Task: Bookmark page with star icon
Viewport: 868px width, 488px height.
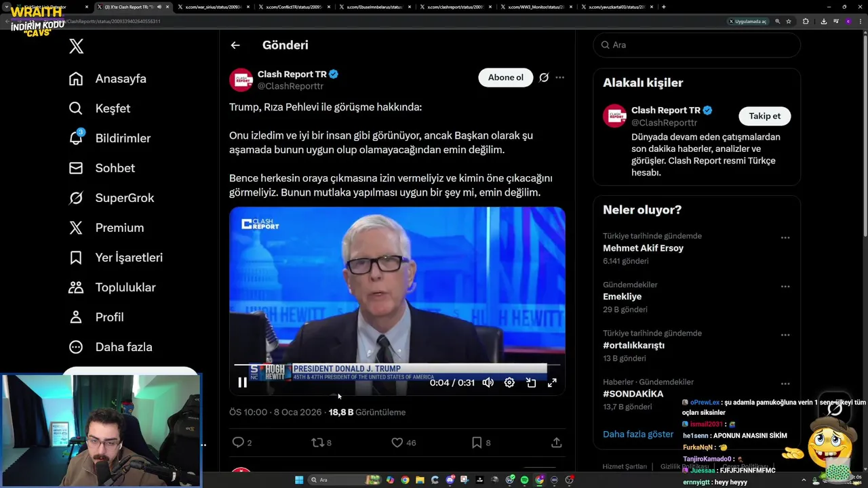Action: point(789,21)
